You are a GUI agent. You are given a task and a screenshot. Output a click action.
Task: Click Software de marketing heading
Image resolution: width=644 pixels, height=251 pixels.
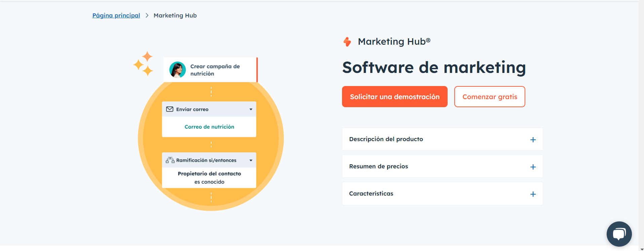(434, 68)
